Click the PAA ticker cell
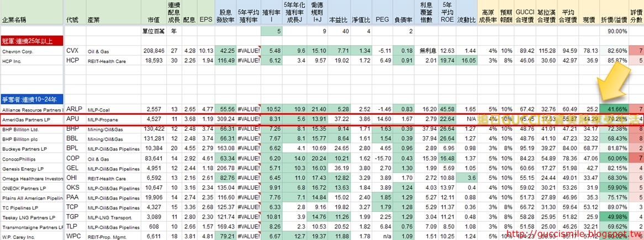The width and height of the screenshot is (644, 240). 75,198
